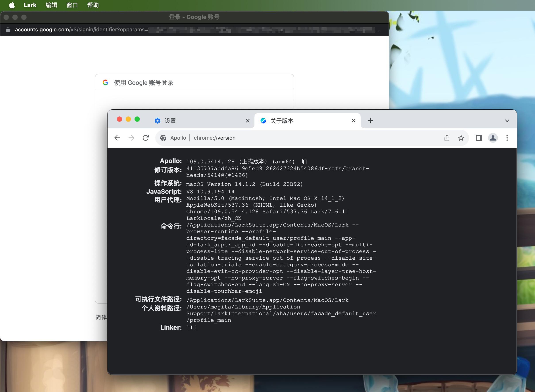Close the 关于版本 tab
Screen dimensions: 535x392
[354, 121]
